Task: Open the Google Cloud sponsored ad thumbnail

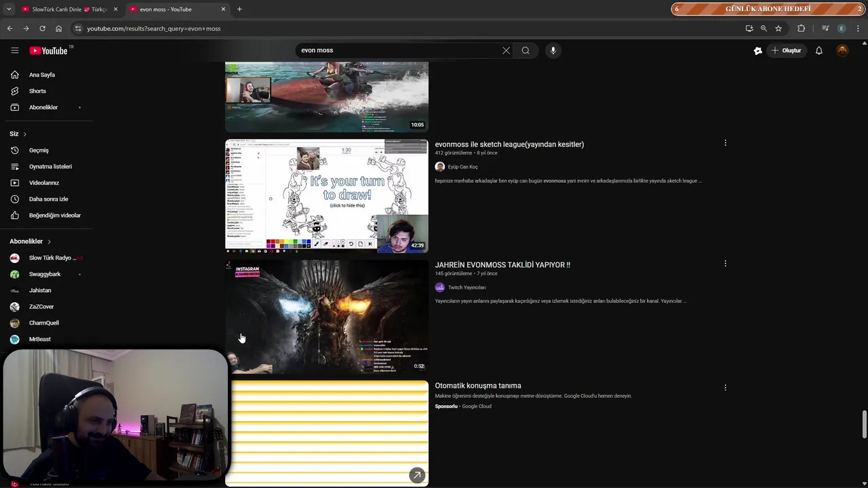Action: [327, 433]
